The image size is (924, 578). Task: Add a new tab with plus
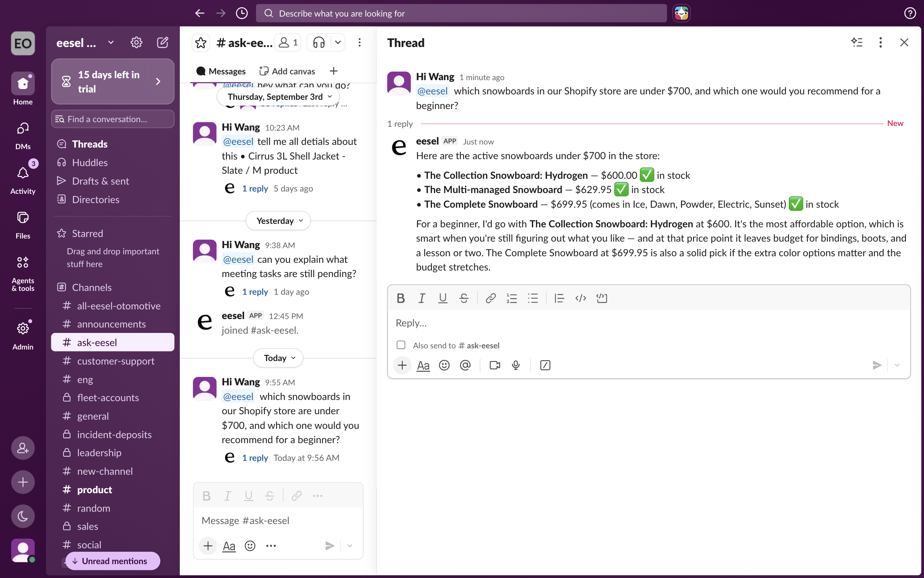[x=333, y=71]
